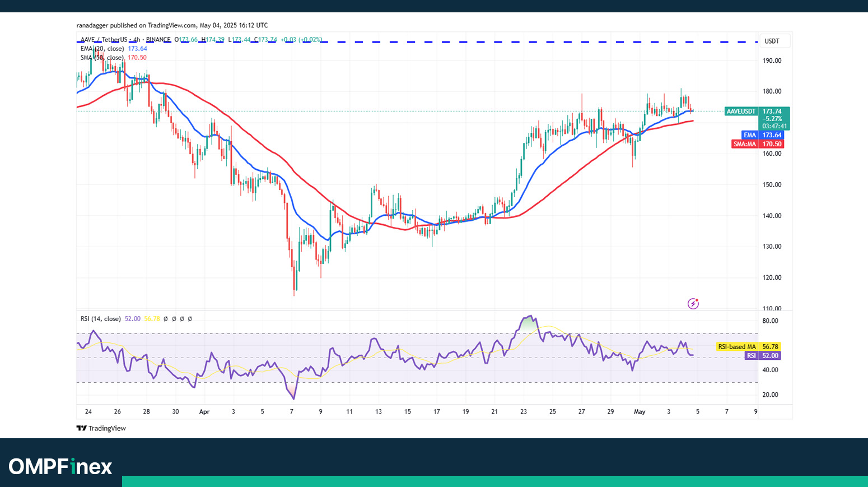The height and width of the screenshot is (487, 868).
Task: Select the blue EMA price label
Action: point(749,135)
